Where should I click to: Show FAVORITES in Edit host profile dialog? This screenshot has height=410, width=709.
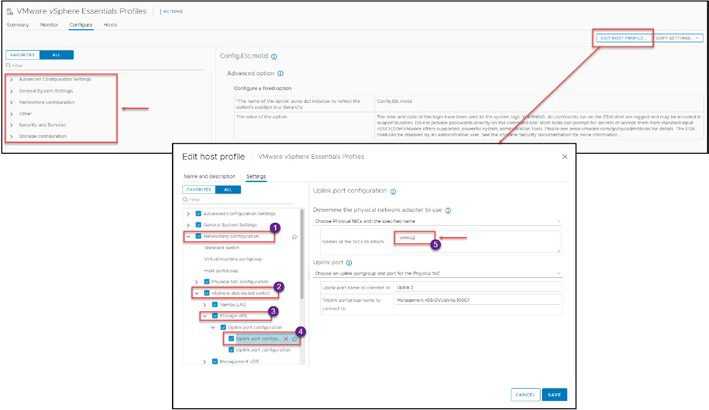tap(199, 189)
